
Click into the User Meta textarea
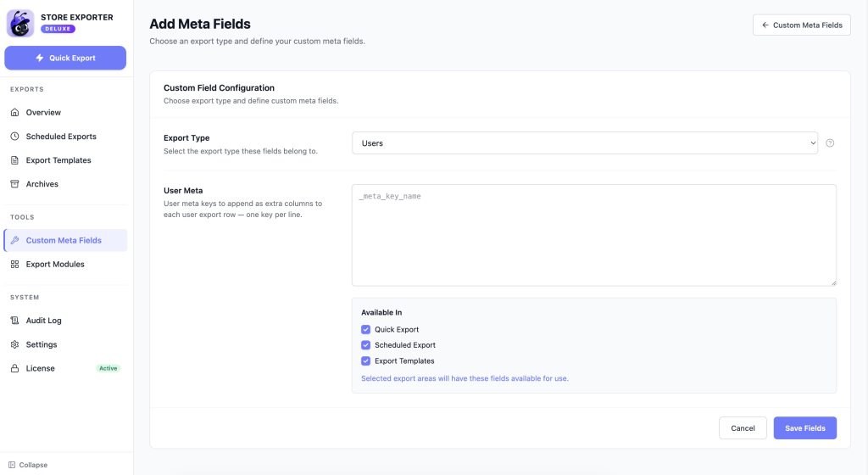(x=594, y=235)
